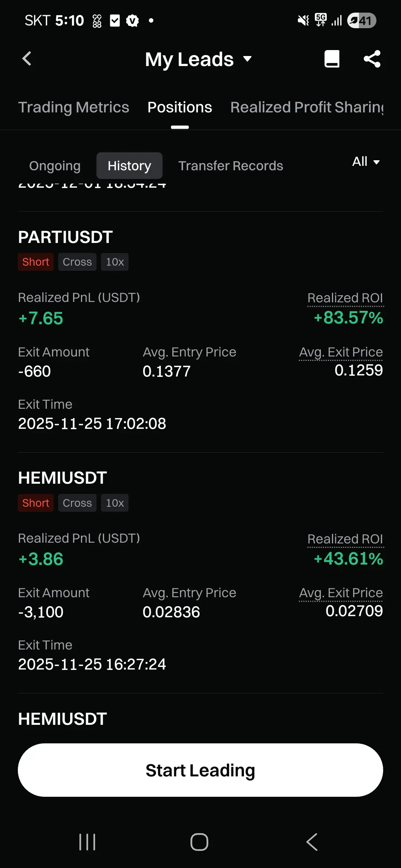Tap the Android home button
This screenshot has height=868, width=401.
(199, 842)
